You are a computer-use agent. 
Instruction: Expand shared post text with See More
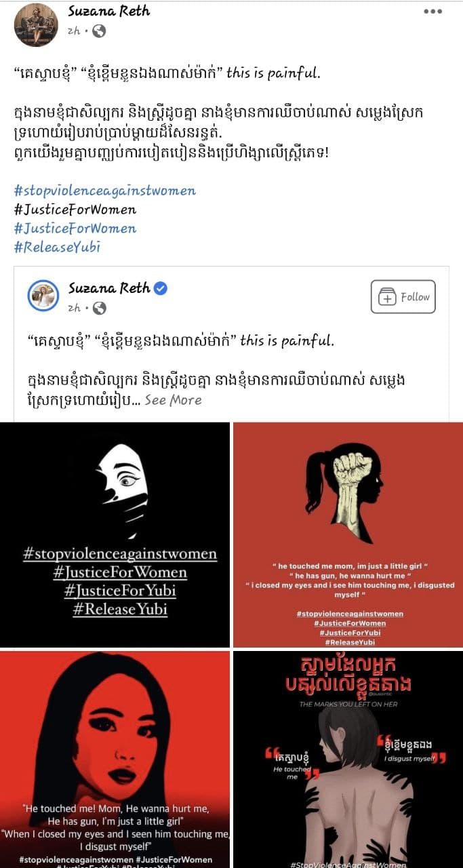tap(173, 400)
